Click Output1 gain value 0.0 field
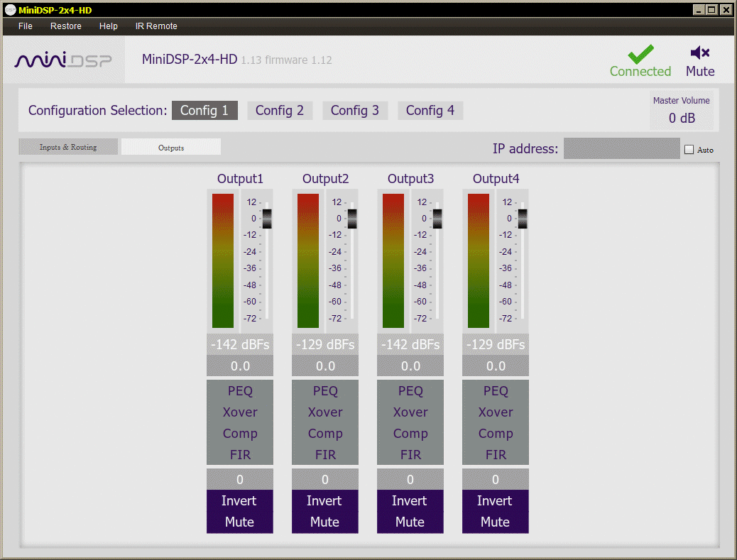The image size is (737, 560). click(x=240, y=366)
